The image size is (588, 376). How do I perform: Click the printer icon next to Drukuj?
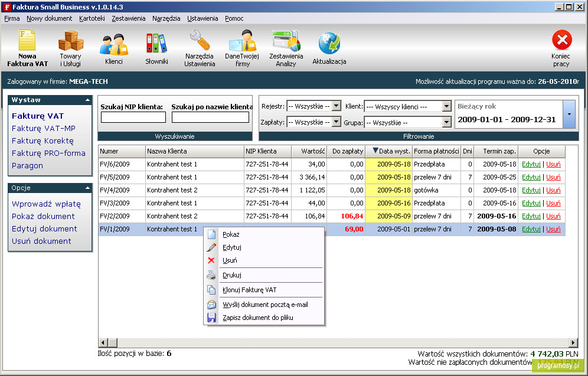click(x=211, y=275)
